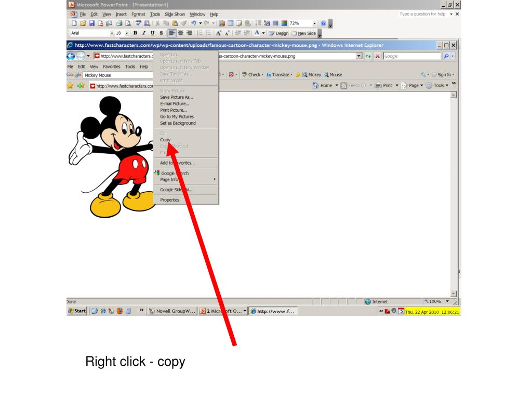Click IE vertical scrollbar down arrow
The width and height of the screenshot is (532, 399).
point(454,294)
